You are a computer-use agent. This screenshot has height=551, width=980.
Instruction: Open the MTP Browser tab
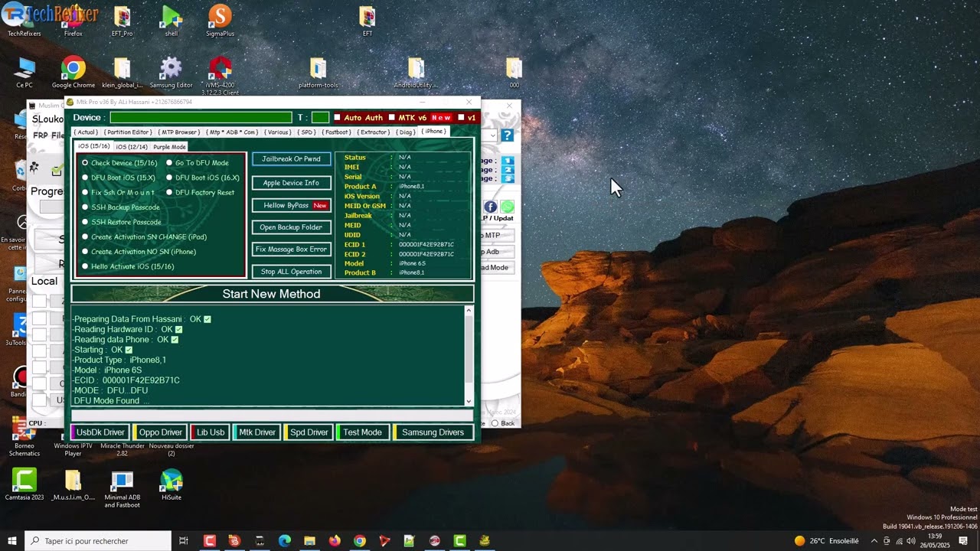179,132
